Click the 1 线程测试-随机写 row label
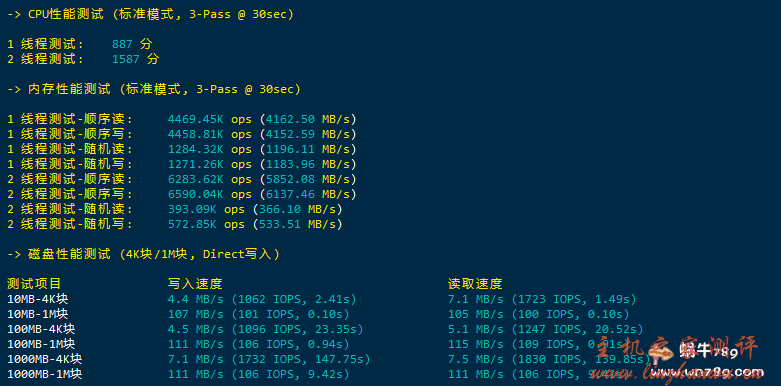 tap(70, 164)
